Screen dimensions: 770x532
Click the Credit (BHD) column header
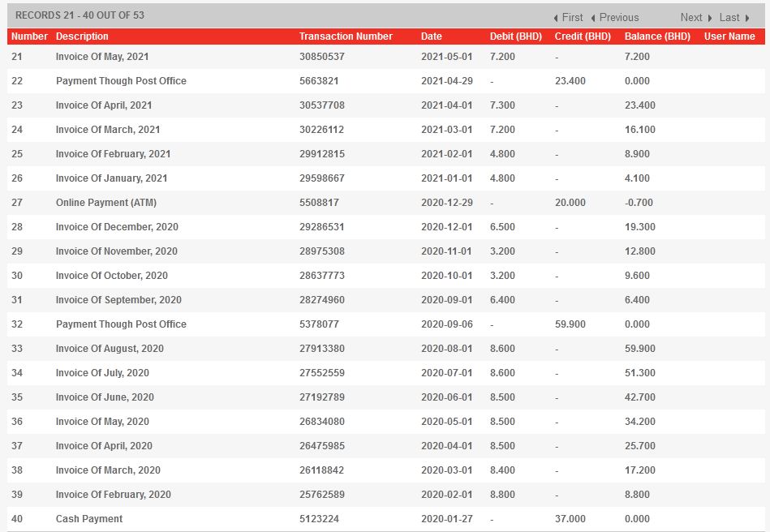[x=583, y=36]
